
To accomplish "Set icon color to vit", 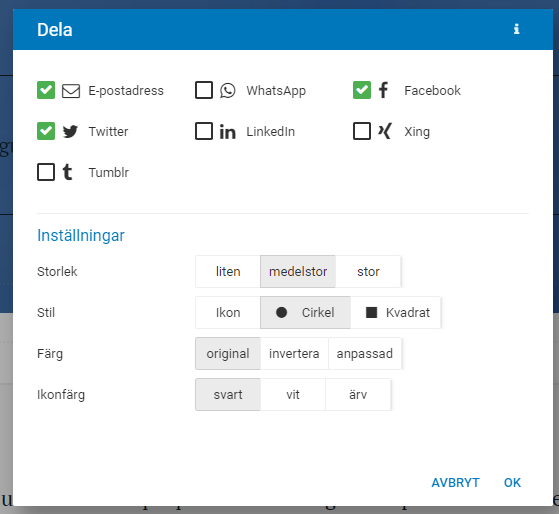I will coord(293,395).
